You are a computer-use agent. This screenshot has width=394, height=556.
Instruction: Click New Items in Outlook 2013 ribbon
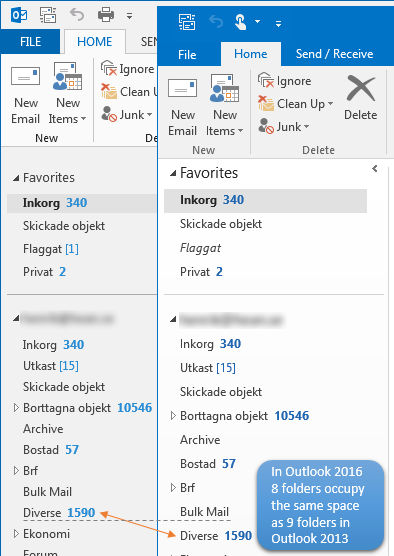point(67,93)
